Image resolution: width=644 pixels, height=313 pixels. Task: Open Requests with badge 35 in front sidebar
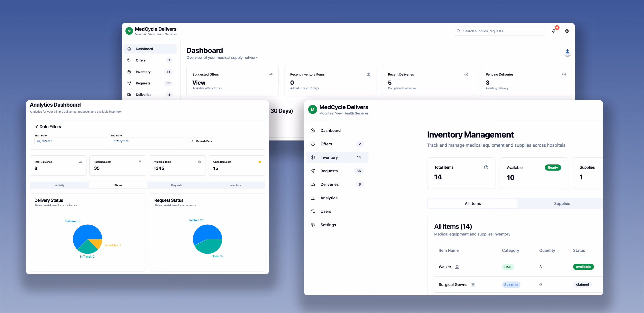tap(337, 171)
